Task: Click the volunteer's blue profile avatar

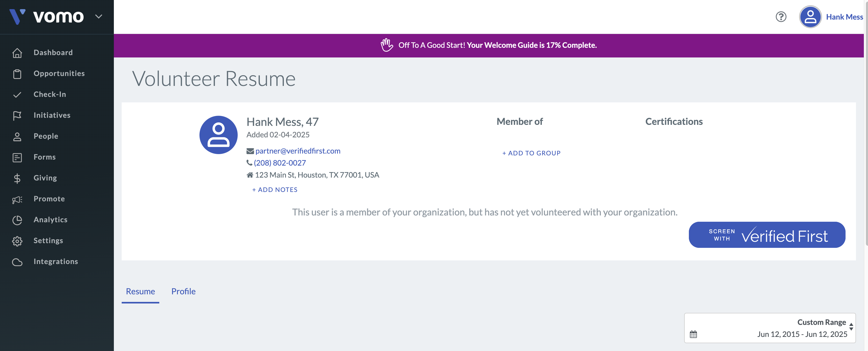Action: click(x=218, y=135)
